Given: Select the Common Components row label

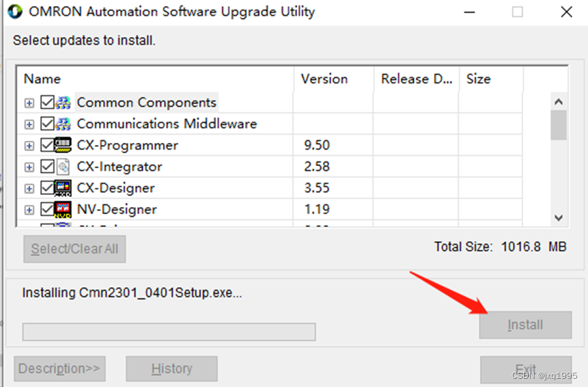Looking at the screenshot, I should coord(147,103).
